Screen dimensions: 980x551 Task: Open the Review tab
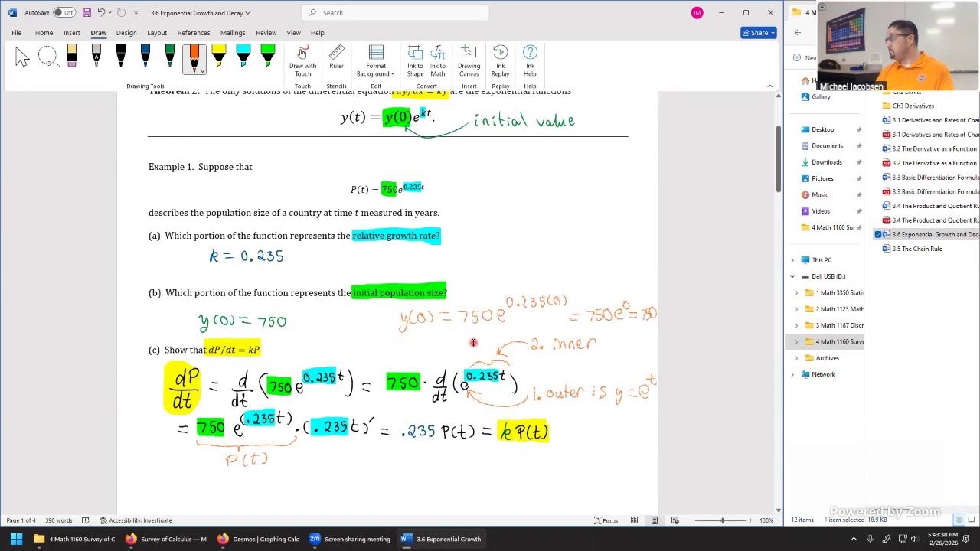pyautogui.click(x=266, y=33)
